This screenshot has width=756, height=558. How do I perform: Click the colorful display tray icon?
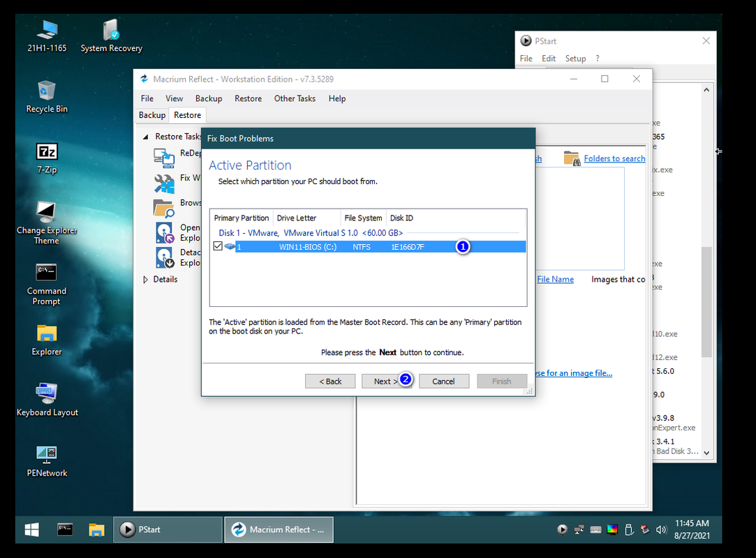612,529
